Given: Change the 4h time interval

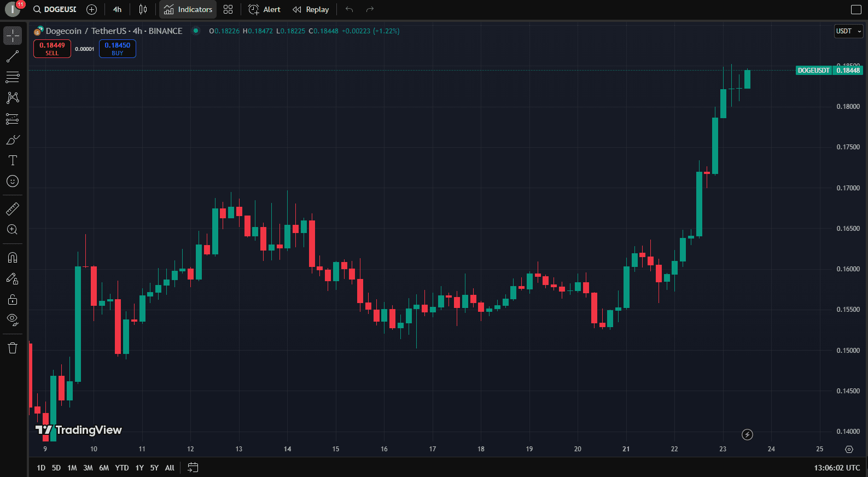Looking at the screenshot, I should (118, 9).
